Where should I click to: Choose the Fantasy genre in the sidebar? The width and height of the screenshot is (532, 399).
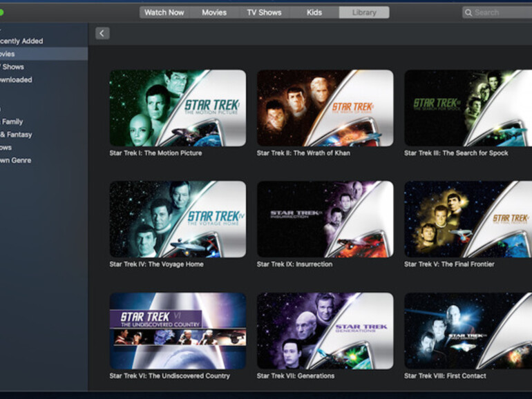point(44,135)
